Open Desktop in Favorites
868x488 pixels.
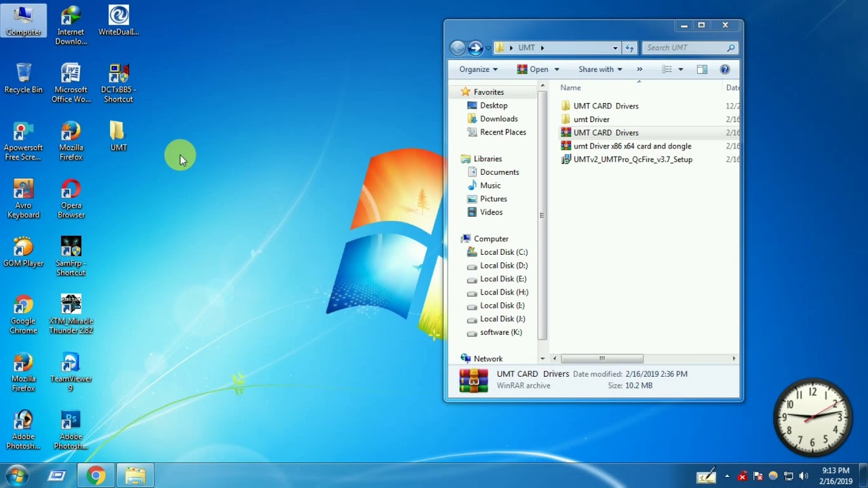click(x=494, y=106)
